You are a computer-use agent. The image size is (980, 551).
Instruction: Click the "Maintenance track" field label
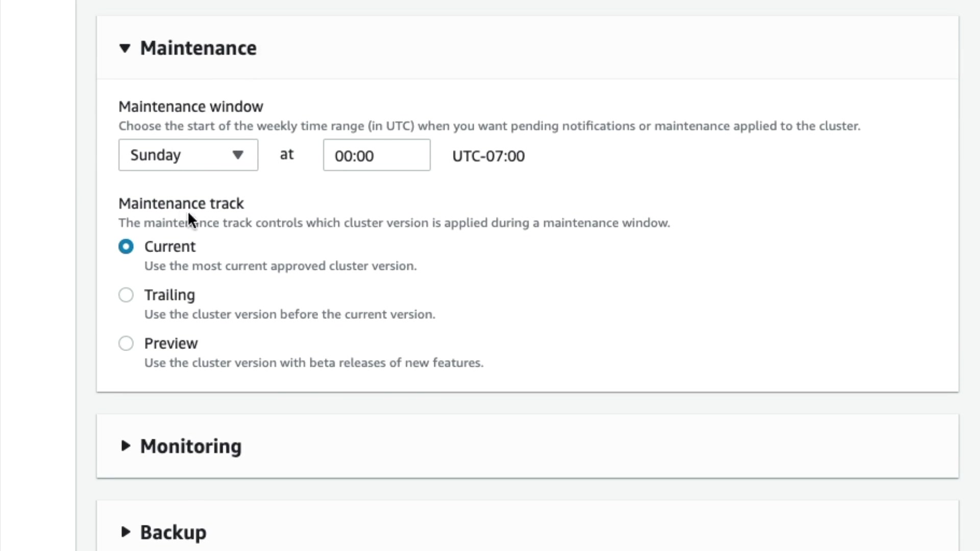pos(181,204)
